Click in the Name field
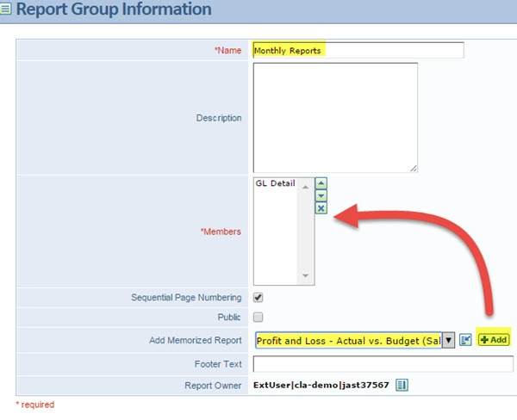Image resolution: width=517 pixels, height=420 pixels. [x=358, y=50]
